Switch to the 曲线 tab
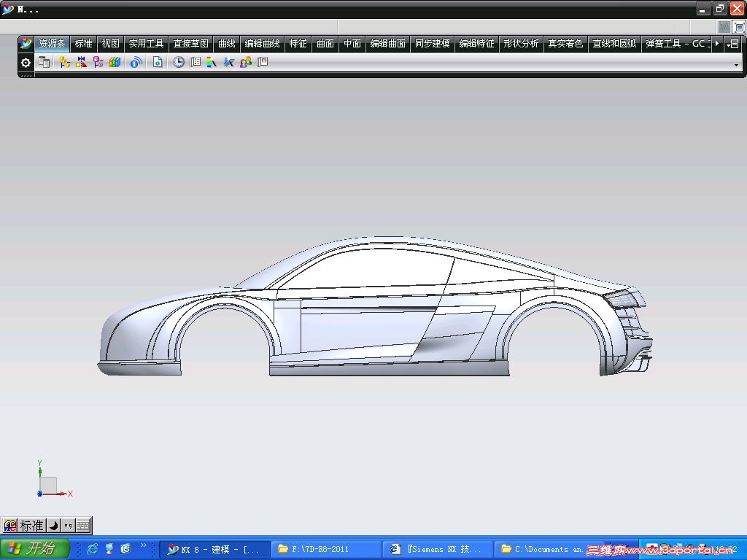The width and height of the screenshot is (747, 560). tap(227, 44)
